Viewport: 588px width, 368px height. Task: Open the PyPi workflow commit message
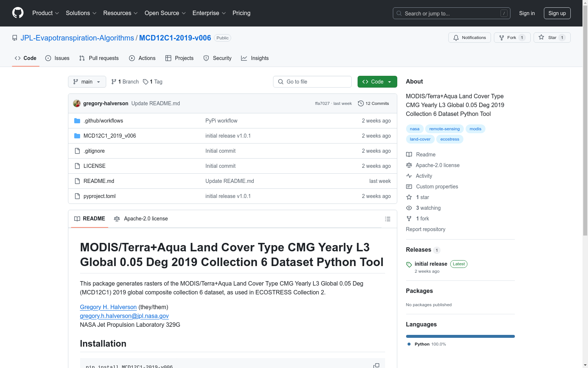221,121
